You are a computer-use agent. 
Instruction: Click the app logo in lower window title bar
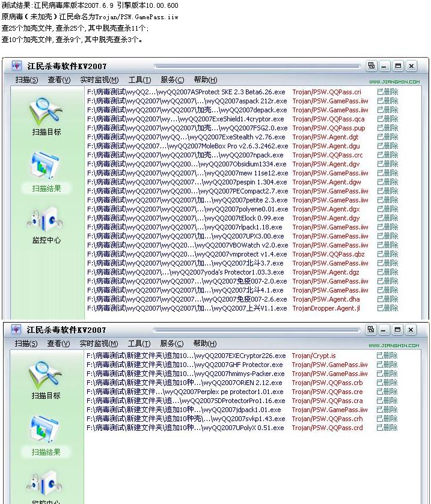[16, 329]
